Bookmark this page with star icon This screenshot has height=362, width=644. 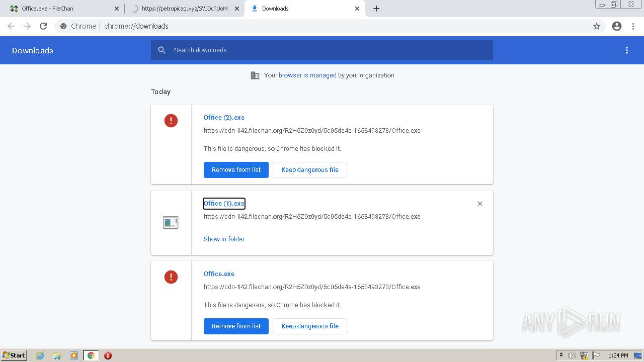tap(597, 26)
